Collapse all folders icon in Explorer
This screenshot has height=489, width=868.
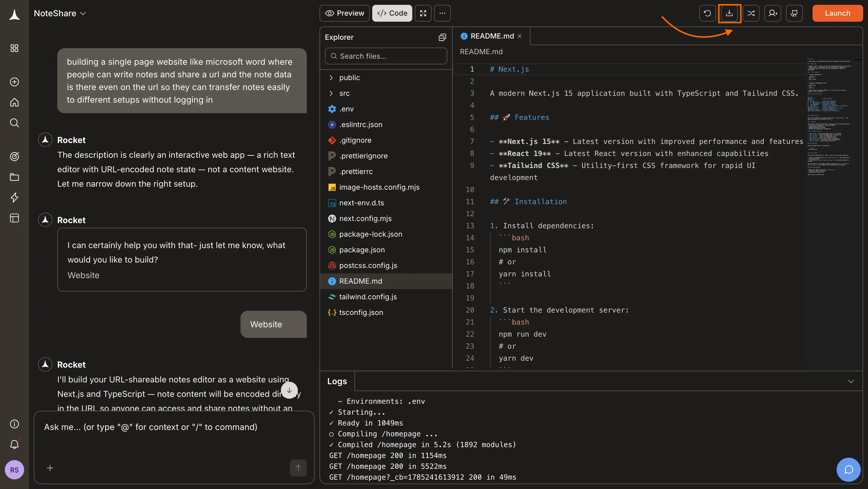point(442,37)
